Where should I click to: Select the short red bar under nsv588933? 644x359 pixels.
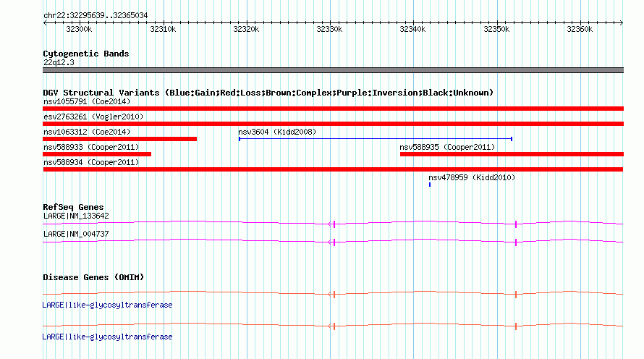coord(97,154)
